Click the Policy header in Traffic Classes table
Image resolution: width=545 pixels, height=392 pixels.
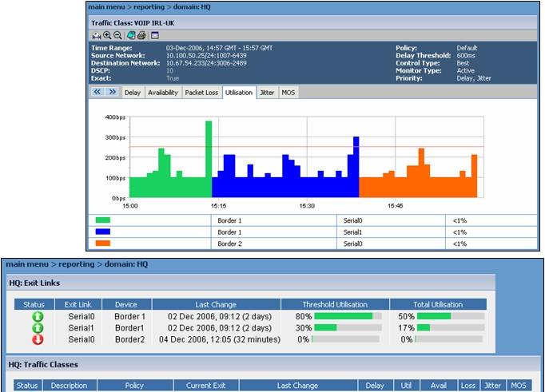click(134, 386)
